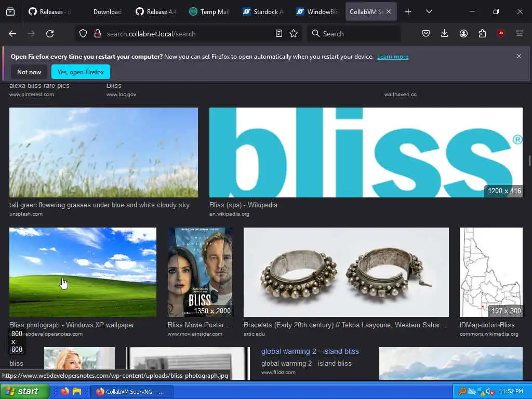
Task: Close the CollabVM tab
Action: click(389, 11)
